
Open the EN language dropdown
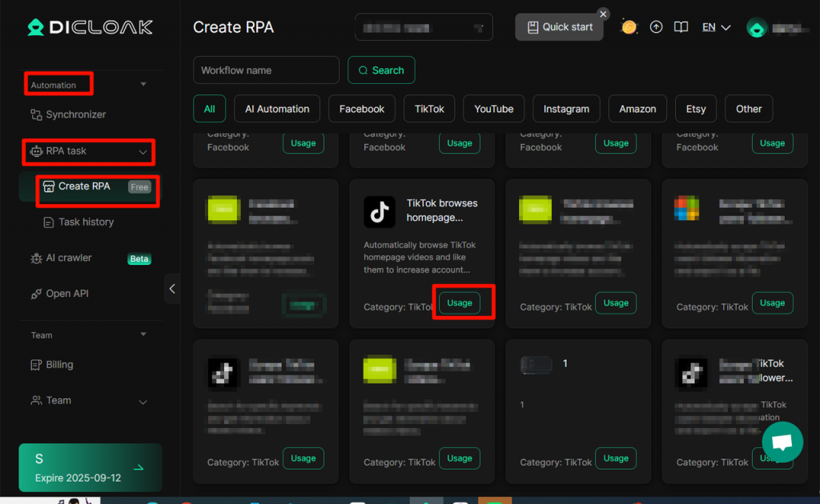(716, 27)
